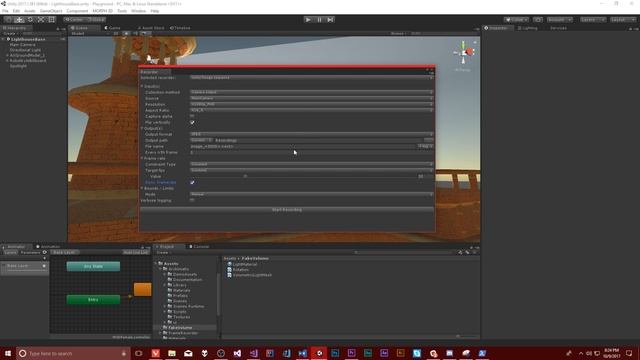This screenshot has height=360, width=640.
Task: Toggle the Sync. framerate checkbox
Action: [192, 182]
